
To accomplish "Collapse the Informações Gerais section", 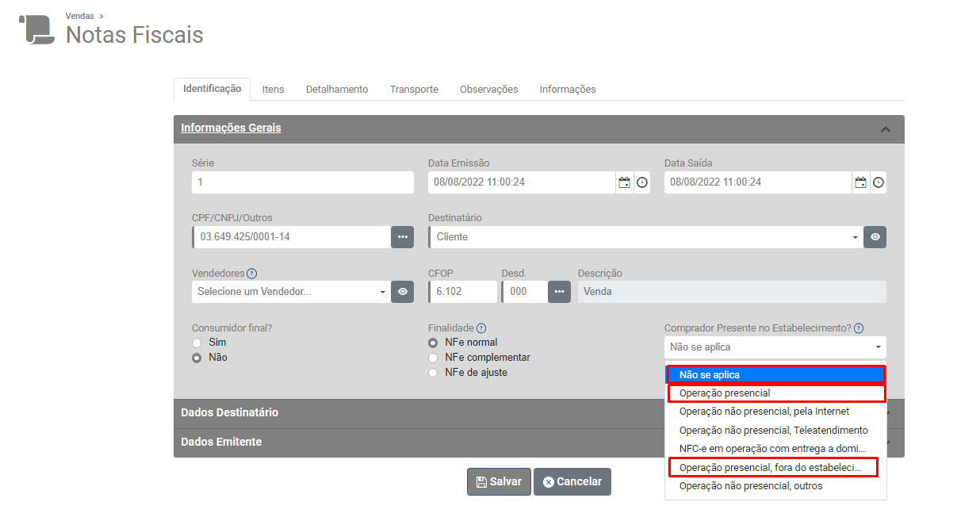I will point(886,129).
